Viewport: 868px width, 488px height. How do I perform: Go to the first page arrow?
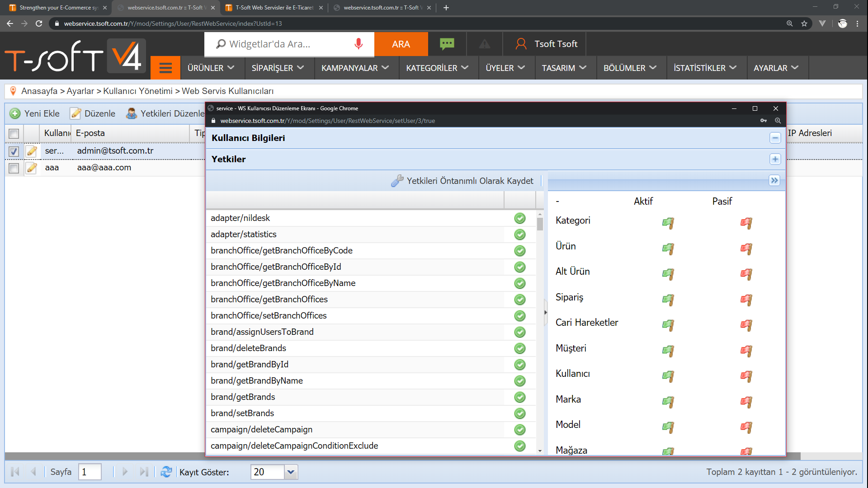pos(15,472)
